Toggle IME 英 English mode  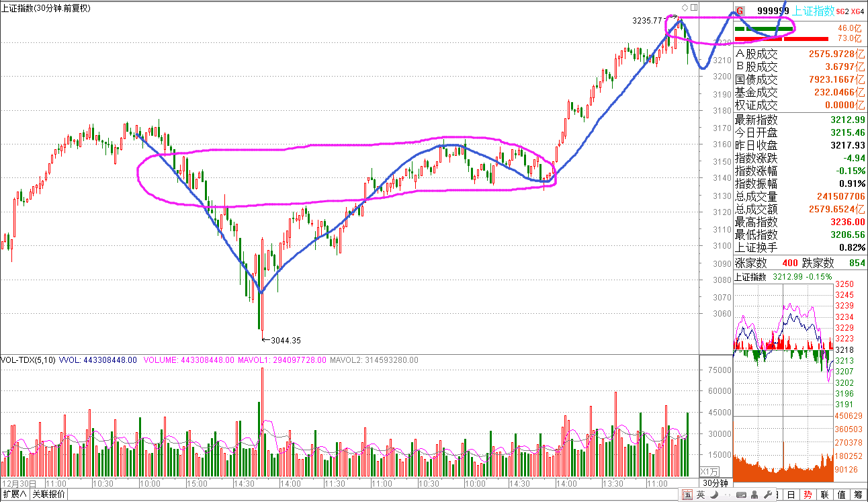point(701,495)
